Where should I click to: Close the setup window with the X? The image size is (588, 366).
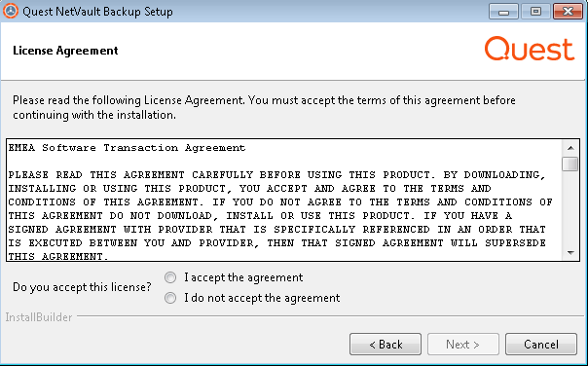click(x=569, y=12)
